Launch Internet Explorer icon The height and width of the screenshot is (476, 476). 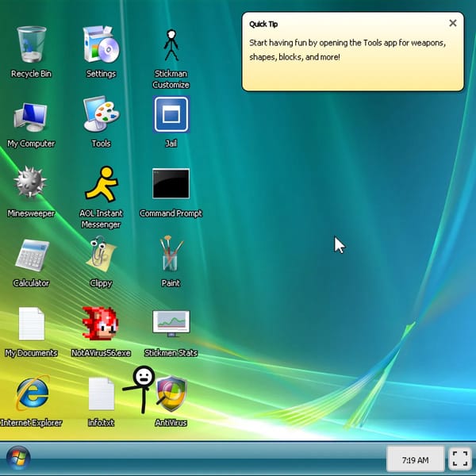[x=33, y=393]
